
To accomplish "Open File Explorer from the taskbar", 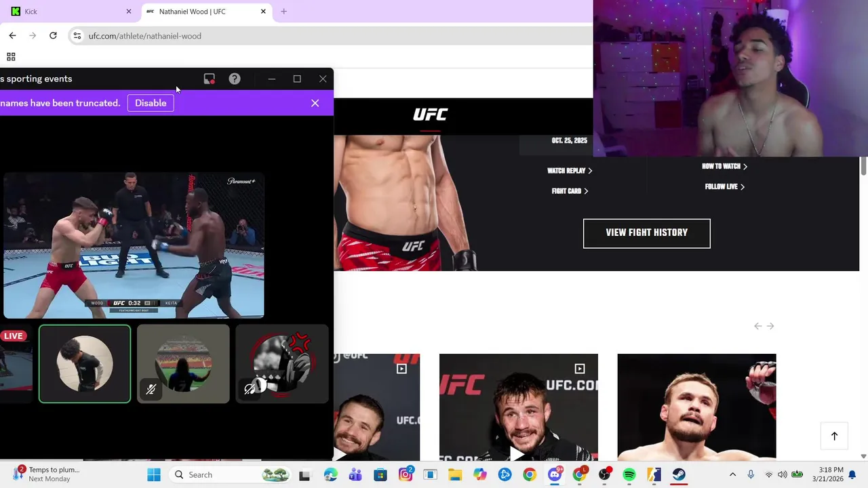I will [x=455, y=474].
